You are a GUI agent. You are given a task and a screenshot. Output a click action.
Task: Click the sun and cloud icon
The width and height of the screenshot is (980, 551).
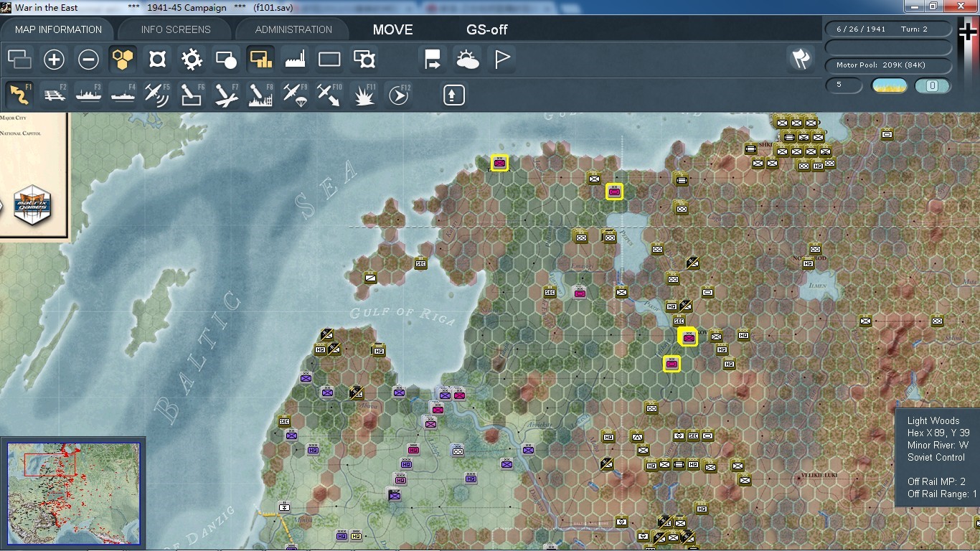coord(467,60)
